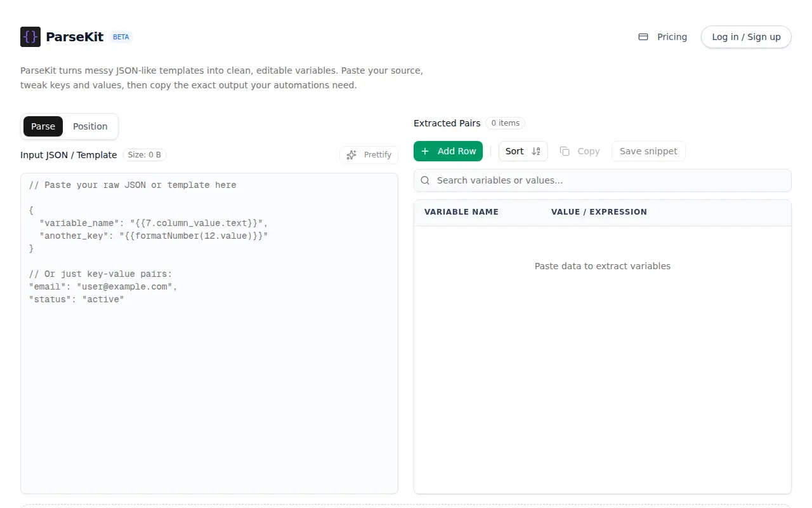The image size is (812, 508).
Task: Click the Extracted Pairs heading
Action: point(447,123)
